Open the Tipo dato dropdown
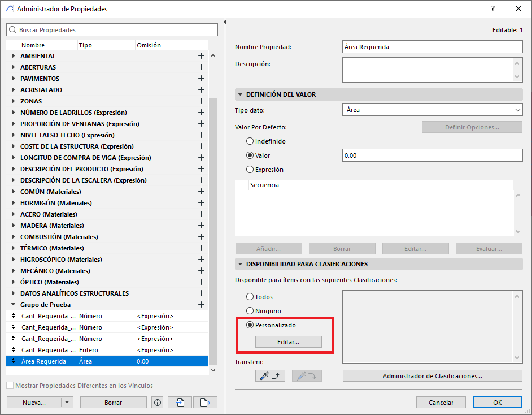 pyautogui.click(x=432, y=110)
